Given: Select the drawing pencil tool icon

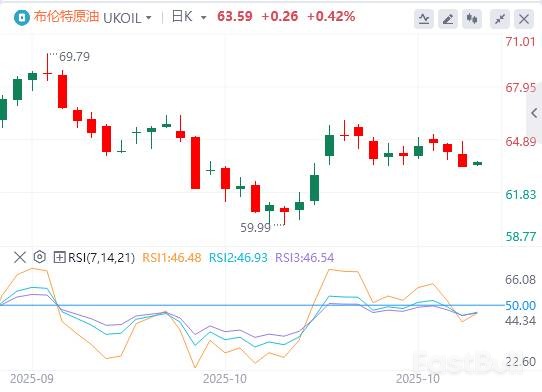Looking at the screenshot, I should (448, 19).
